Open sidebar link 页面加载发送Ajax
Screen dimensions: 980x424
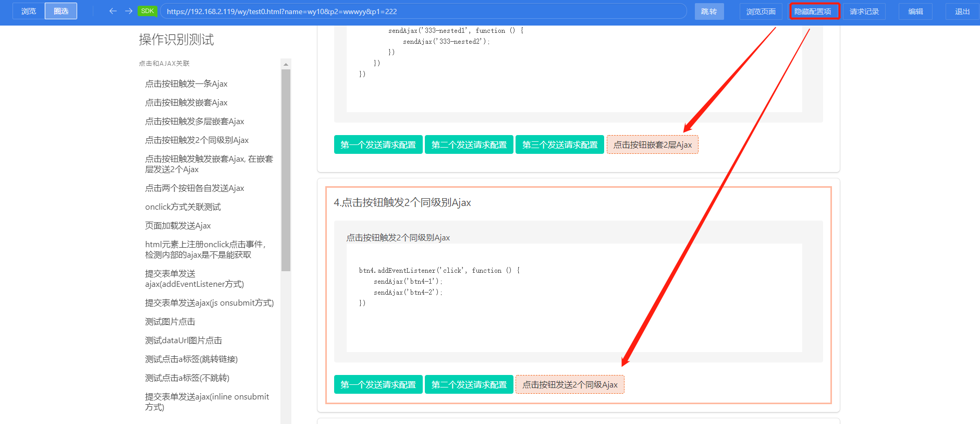coord(178,225)
